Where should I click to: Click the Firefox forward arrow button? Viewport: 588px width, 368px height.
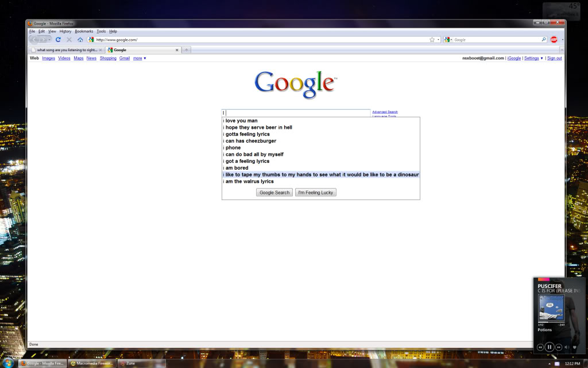pyautogui.click(x=43, y=40)
